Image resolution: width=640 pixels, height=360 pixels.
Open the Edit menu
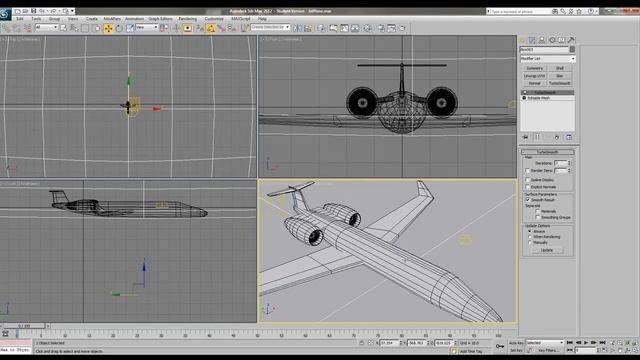click(x=20, y=19)
